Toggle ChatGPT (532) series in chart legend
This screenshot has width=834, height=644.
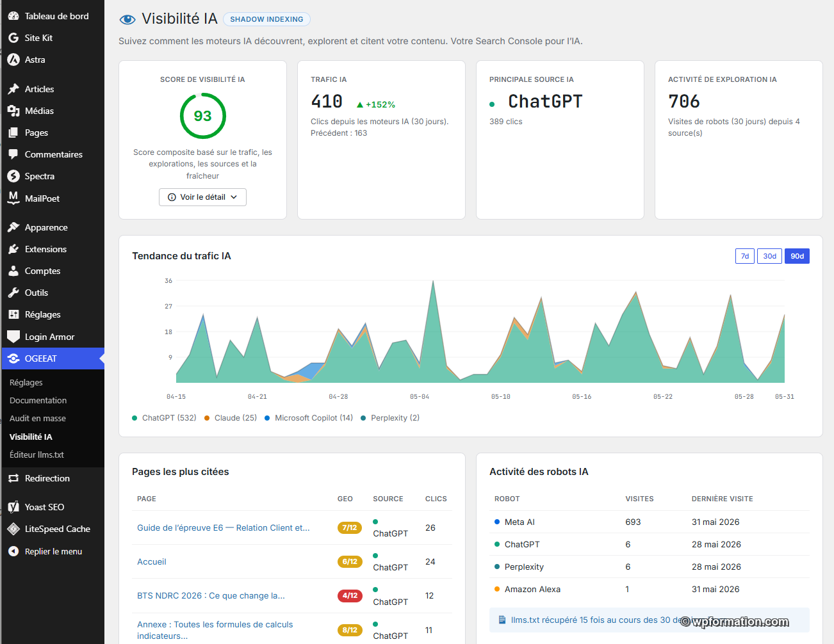(x=164, y=418)
